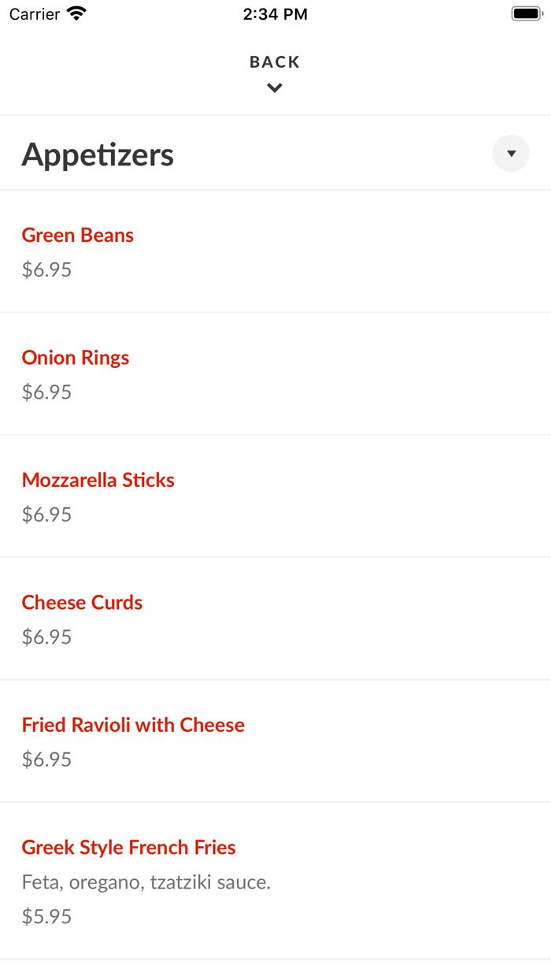Tap Mozzarella Sticks
This screenshot has height=980, width=551.
pyautogui.click(x=98, y=480)
